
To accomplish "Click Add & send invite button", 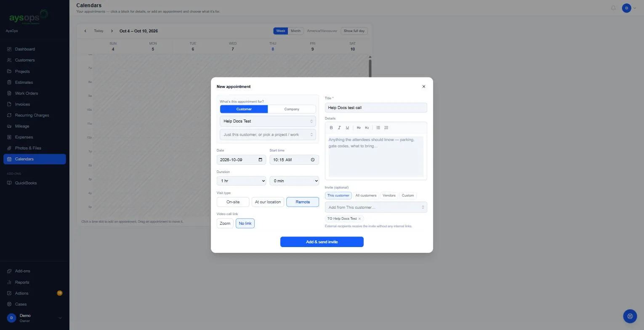I will click(322, 242).
